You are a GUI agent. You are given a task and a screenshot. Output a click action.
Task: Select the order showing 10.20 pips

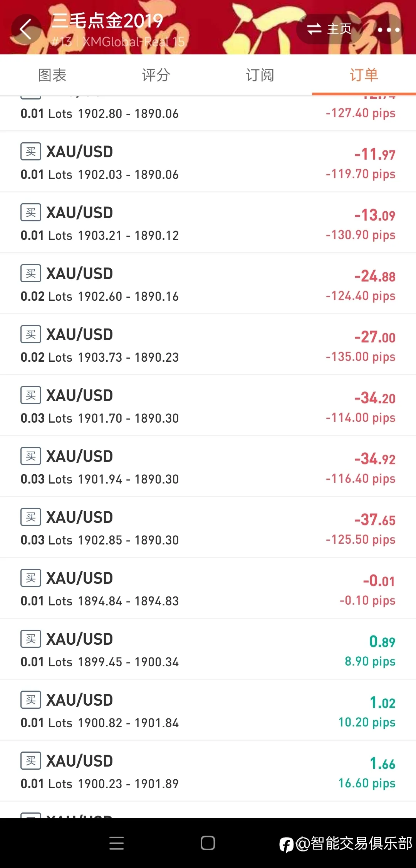208,710
